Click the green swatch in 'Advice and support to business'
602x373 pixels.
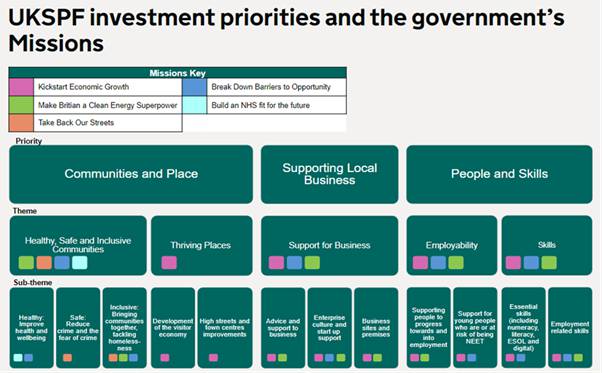click(282, 358)
